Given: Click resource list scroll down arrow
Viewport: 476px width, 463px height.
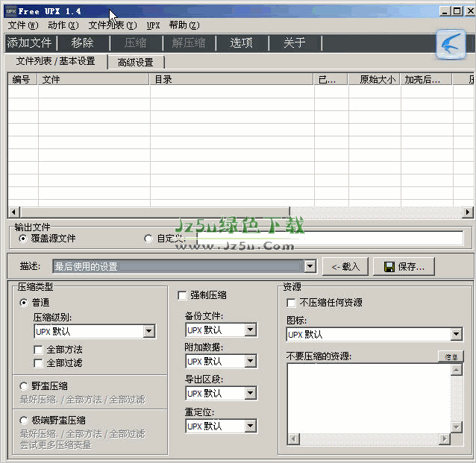Looking at the screenshot, I should [457, 427].
